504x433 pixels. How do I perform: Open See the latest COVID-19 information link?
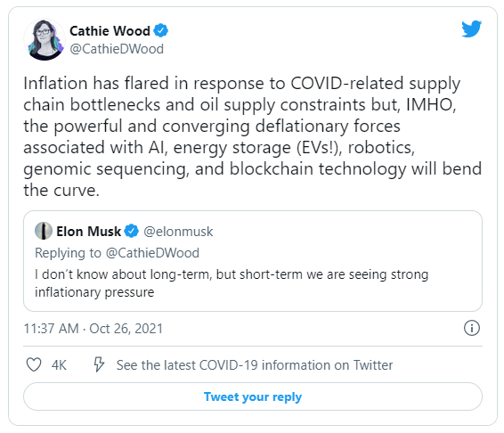255,365
